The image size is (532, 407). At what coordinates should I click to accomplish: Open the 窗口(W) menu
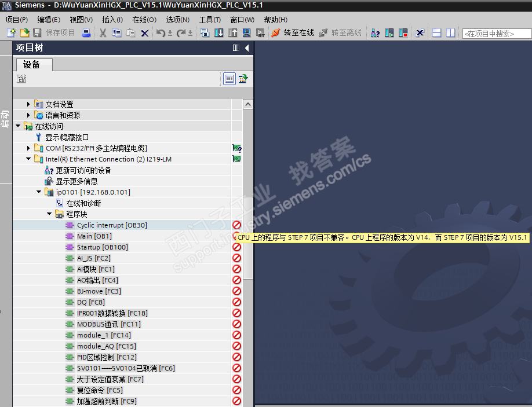click(242, 20)
